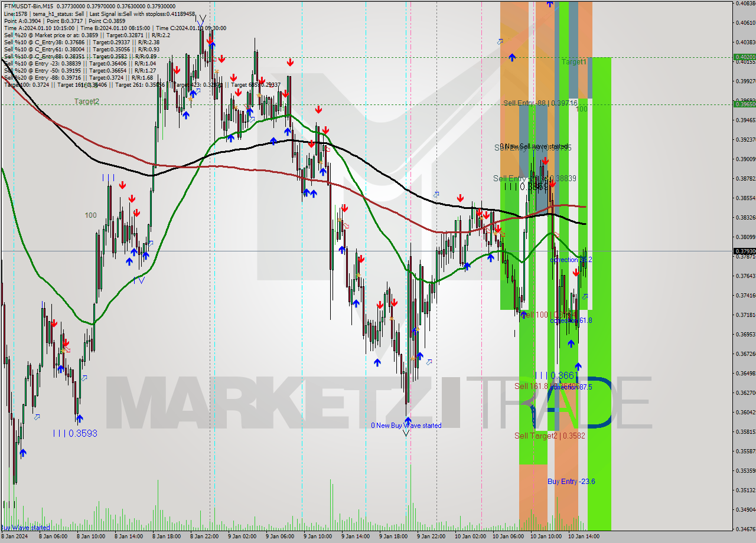Screen dimensions: 756x543
Task: Click the 0.36498 price axis label
Action: tap(745, 373)
